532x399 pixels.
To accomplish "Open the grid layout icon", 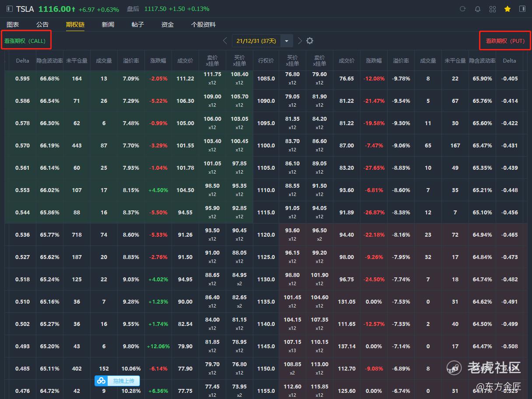I will 493,9.
